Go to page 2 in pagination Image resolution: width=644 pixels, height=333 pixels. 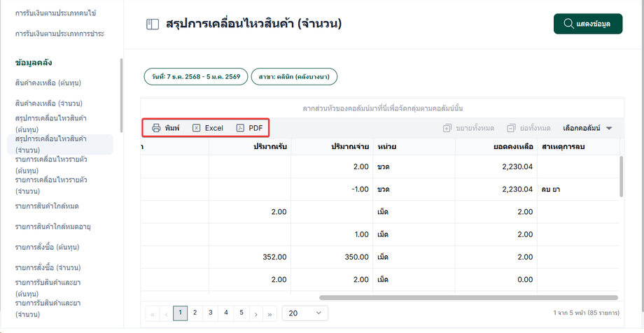click(195, 313)
